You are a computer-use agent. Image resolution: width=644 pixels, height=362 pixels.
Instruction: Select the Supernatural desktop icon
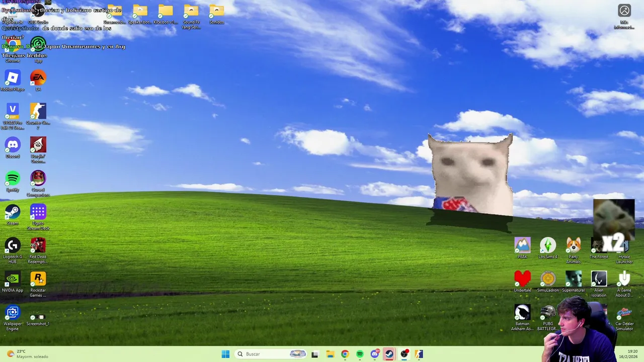pos(573,282)
